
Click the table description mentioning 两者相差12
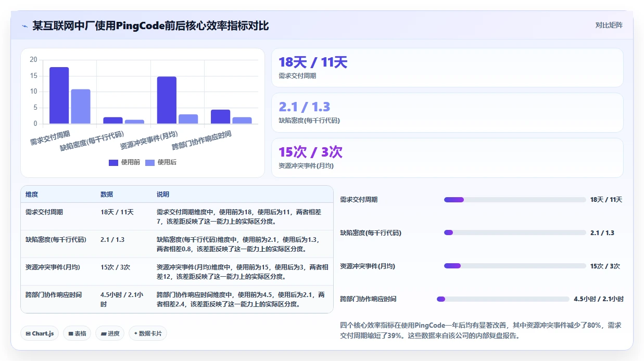(242, 272)
